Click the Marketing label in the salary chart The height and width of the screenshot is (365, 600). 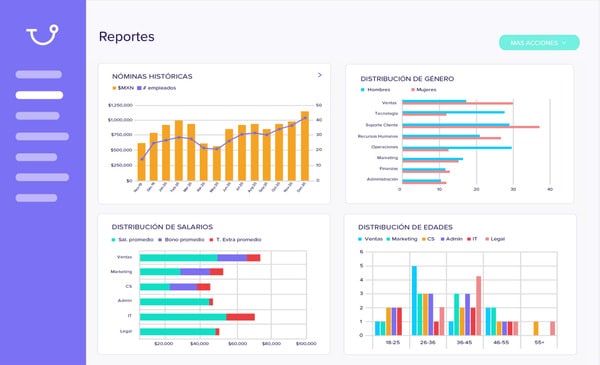pyautogui.click(x=121, y=272)
